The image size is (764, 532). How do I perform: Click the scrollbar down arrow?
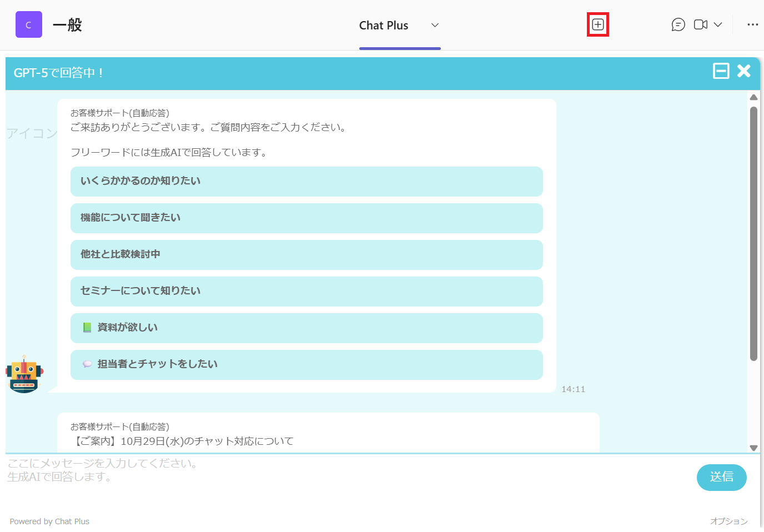pos(753,448)
